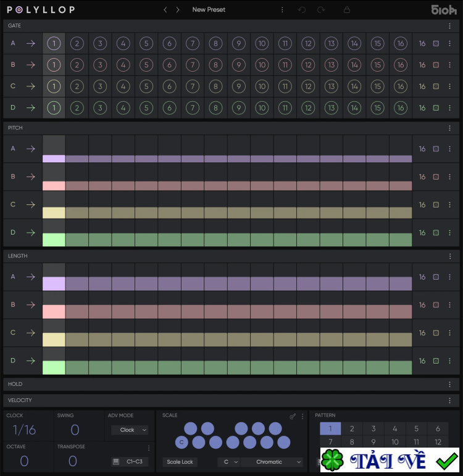Toggle gate step 5 on lane A
This screenshot has height=476, width=463.
coord(146,44)
